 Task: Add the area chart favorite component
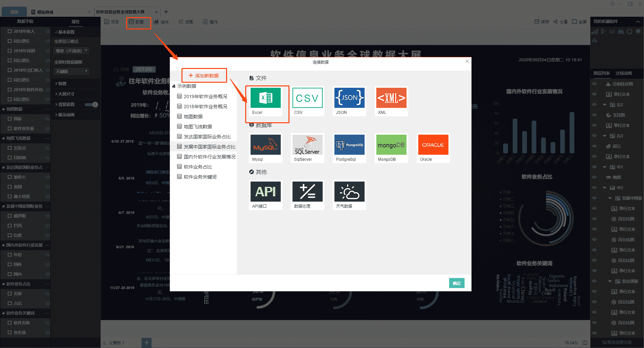[621, 31]
